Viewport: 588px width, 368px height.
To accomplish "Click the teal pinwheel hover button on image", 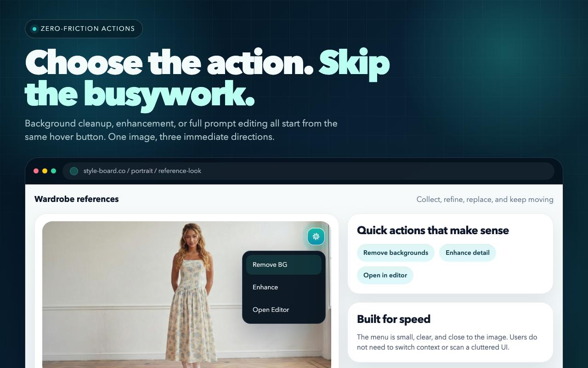I will [316, 236].
